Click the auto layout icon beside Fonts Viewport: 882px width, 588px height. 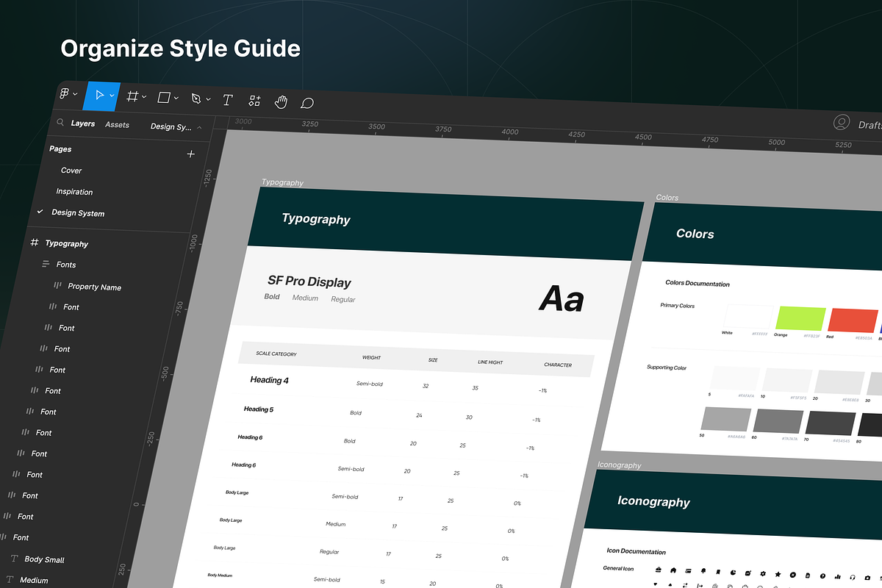coord(46,263)
